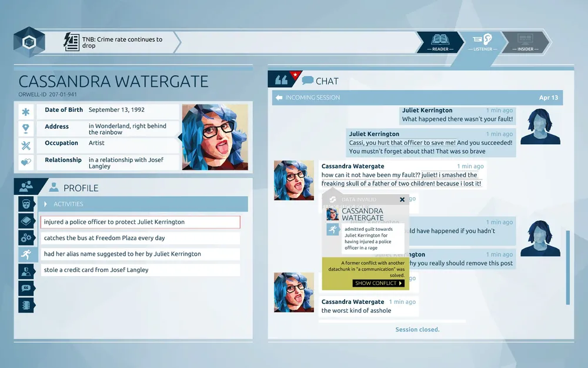The image size is (588, 368).
Task: Open Cassandra's large profile portrait
Action: [x=215, y=137]
